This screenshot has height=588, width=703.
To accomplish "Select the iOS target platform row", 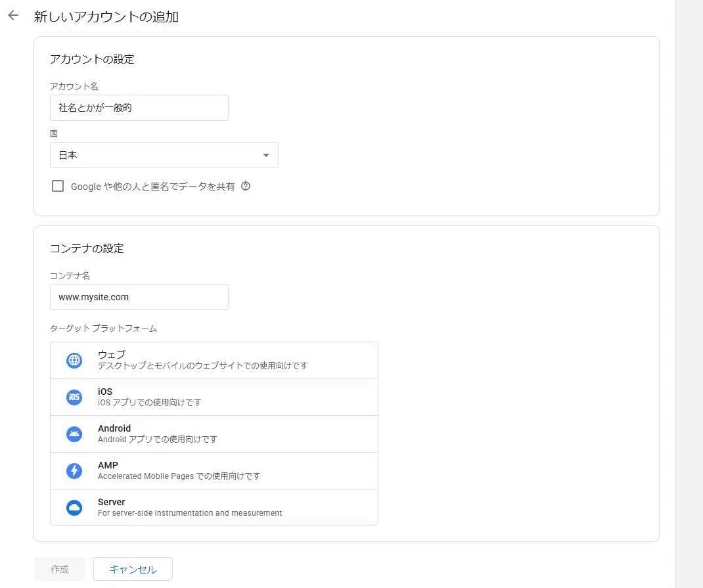I will tap(214, 397).
